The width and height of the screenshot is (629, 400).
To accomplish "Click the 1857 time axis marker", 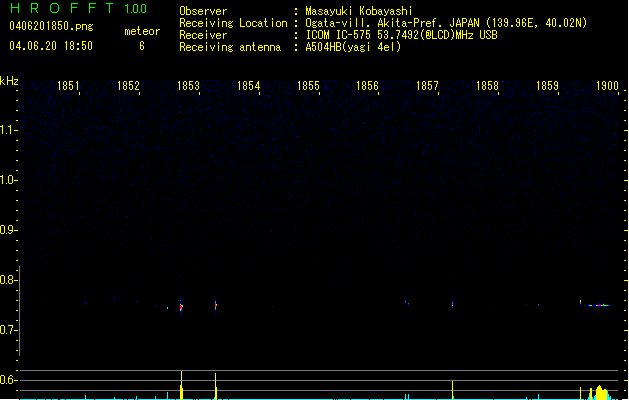I will click(x=427, y=85).
